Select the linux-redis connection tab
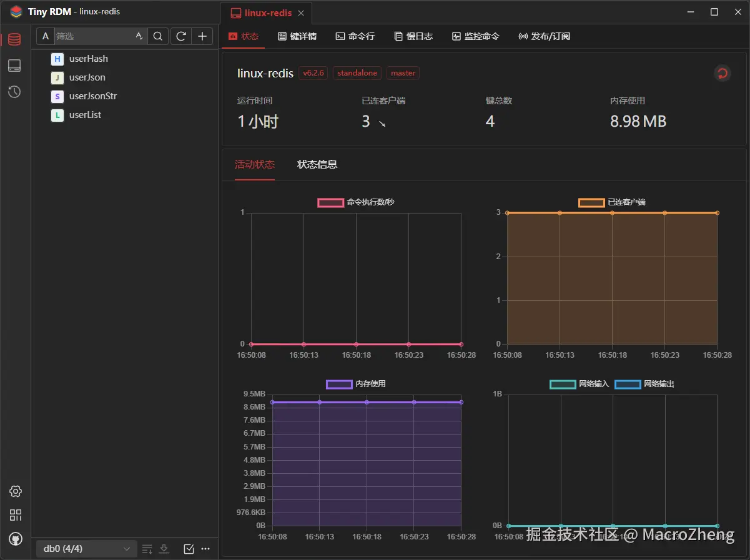 coord(266,13)
